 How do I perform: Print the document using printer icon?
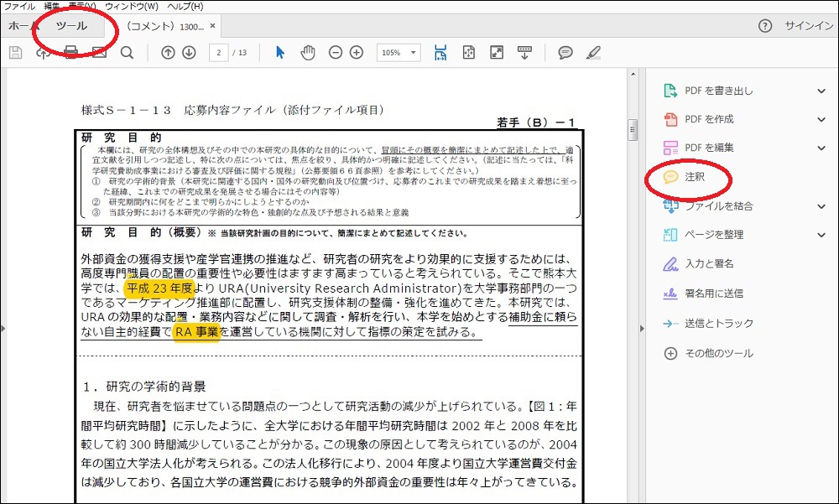point(70,53)
